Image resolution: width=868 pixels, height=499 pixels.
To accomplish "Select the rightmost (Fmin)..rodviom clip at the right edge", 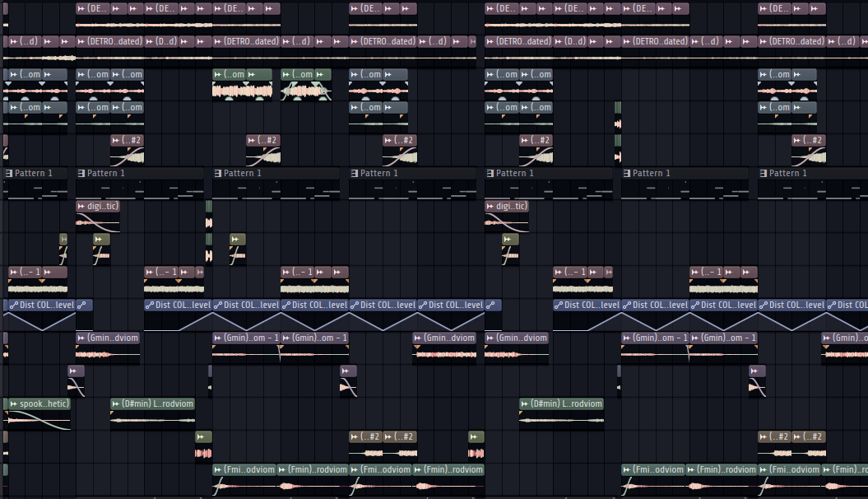I will tap(847, 469).
